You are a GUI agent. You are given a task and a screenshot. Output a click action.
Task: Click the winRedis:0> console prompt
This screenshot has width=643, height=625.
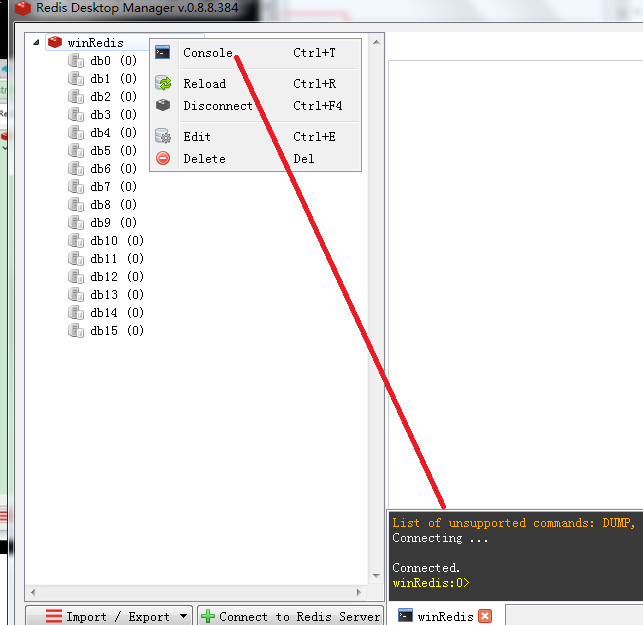click(x=431, y=583)
